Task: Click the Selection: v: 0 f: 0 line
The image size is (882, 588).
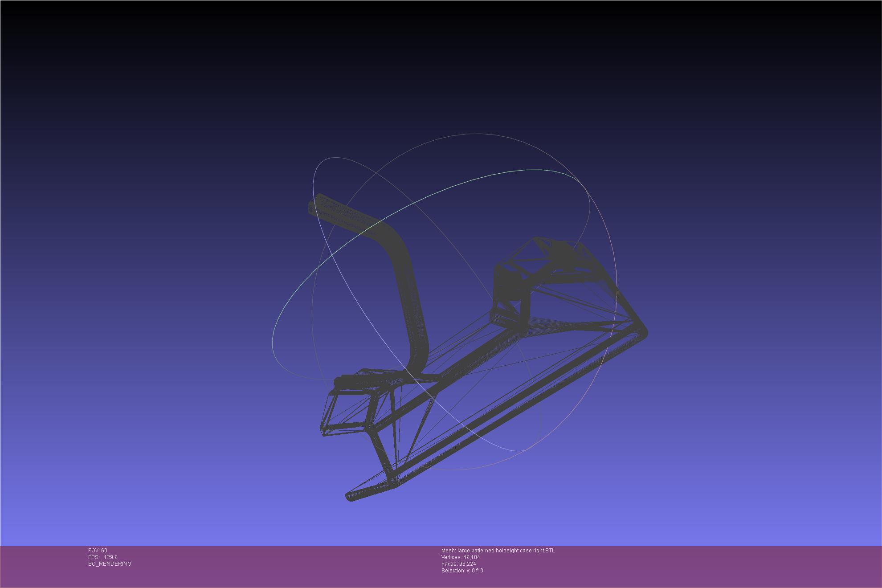Action: (462, 571)
